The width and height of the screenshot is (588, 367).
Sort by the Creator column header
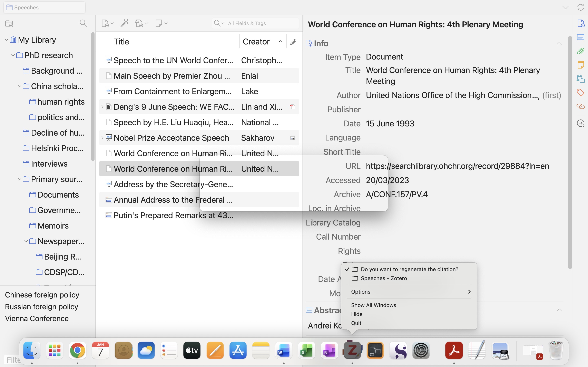[x=256, y=42]
